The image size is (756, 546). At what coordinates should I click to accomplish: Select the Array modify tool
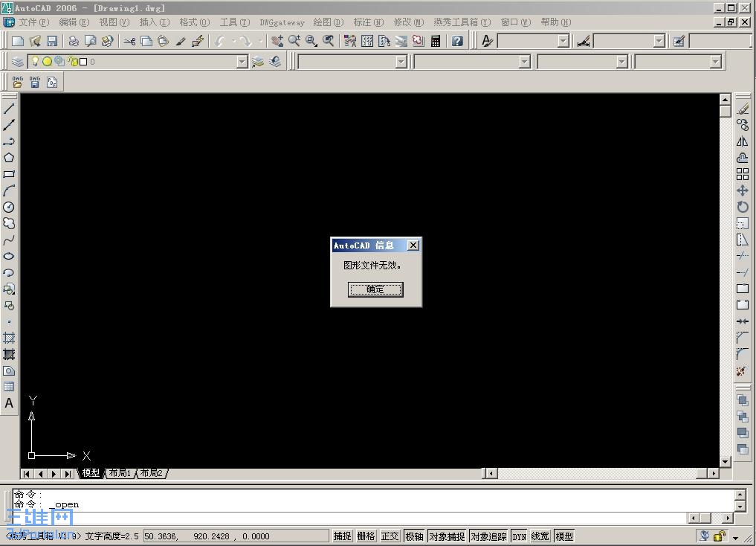pyautogui.click(x=743, y=174)
